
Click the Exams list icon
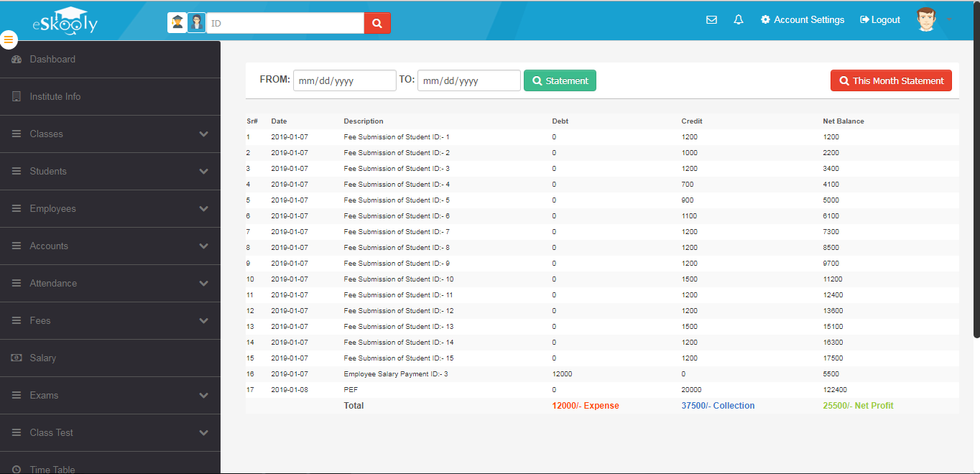pos(17,396)
